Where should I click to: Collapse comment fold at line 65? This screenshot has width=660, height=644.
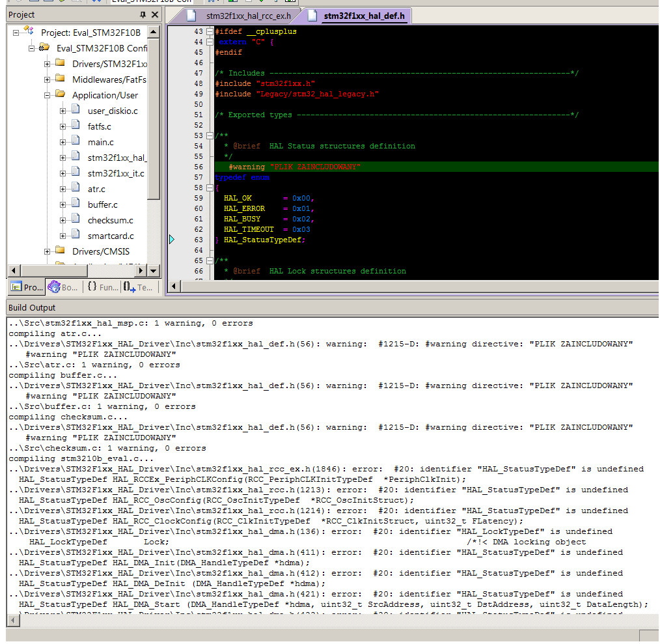tap(210, 260)
